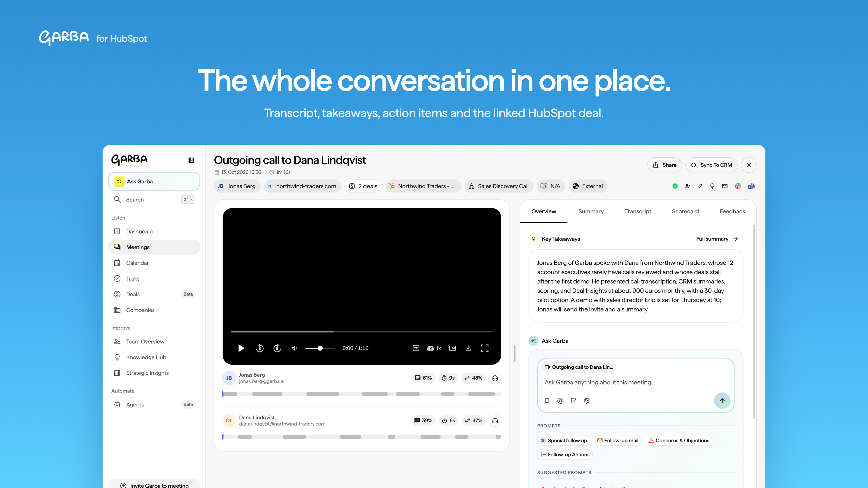The image size is (868, 488).
Task: Listen to Dana Lindqvist's audio only
Action: pyautogui.click(x=495, y=420)
